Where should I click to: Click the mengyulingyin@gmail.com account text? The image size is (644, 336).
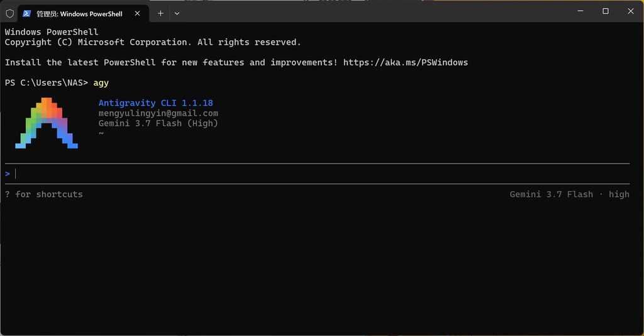pos(158,113)
